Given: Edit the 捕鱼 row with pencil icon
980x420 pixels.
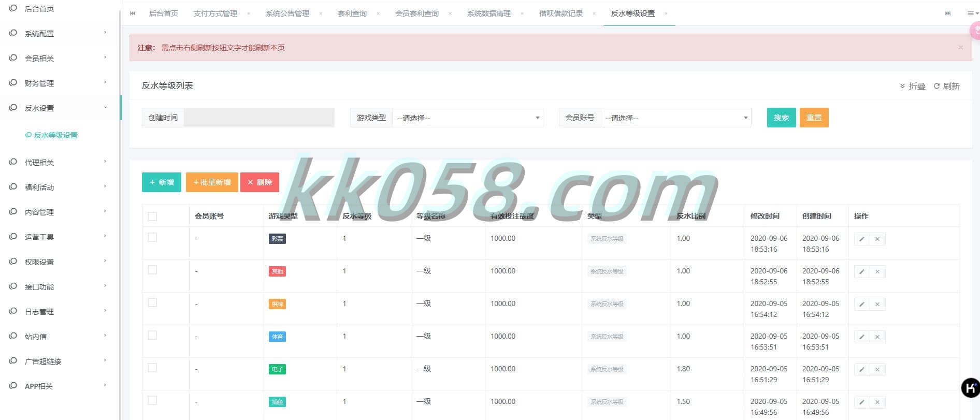Looking at the screenshot, I should (862, 402).
